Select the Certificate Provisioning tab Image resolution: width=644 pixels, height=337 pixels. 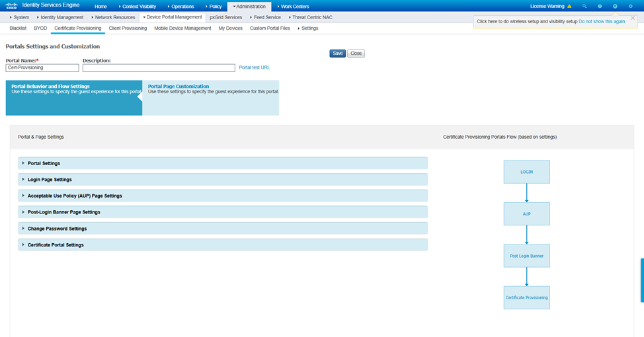click(78, 28)
